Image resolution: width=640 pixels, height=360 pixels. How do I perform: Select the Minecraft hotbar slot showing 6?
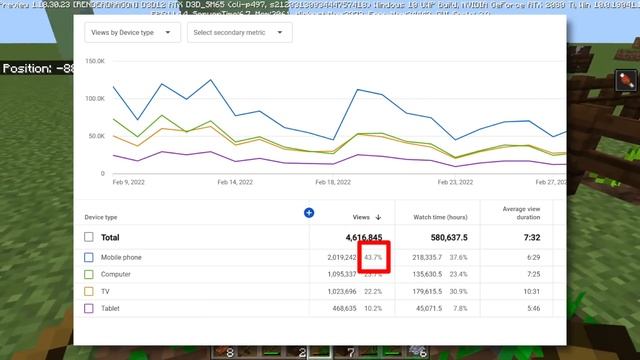pos(417,352)
